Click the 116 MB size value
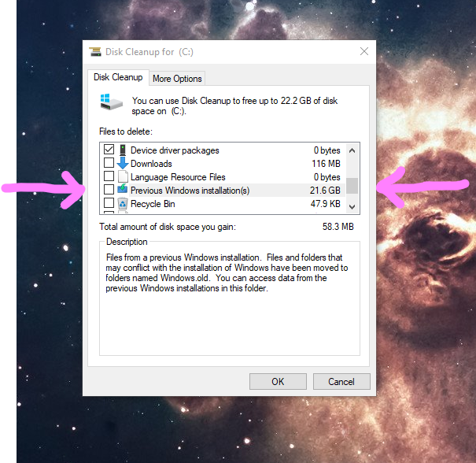Viewport: 476px width, 463px height. tap(326, 164)
